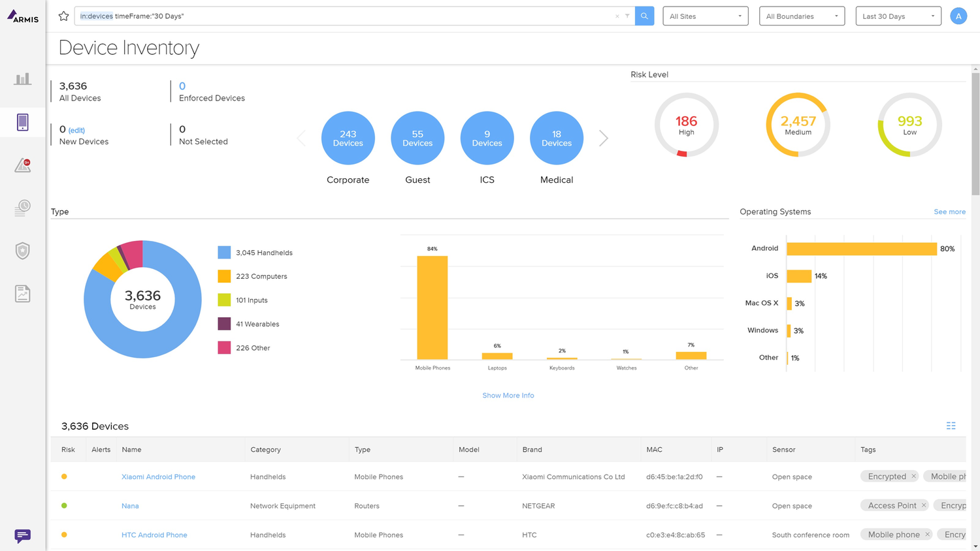Expand the All Sites dropdown
Viewport: 980px width, 551px height.
click(x=705, y=16)
